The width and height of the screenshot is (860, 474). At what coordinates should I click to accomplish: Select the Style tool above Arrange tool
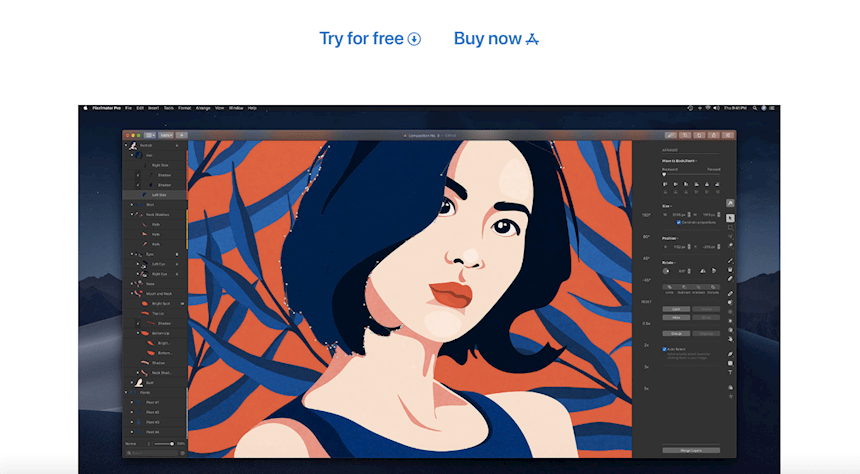[x=730, y=203]
